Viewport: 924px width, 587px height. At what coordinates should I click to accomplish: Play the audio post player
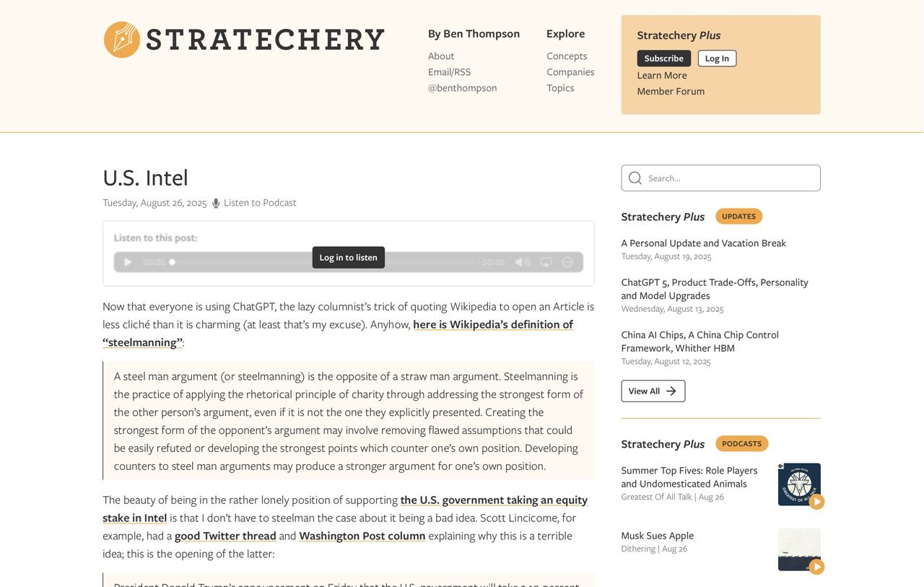coord(128,262)
